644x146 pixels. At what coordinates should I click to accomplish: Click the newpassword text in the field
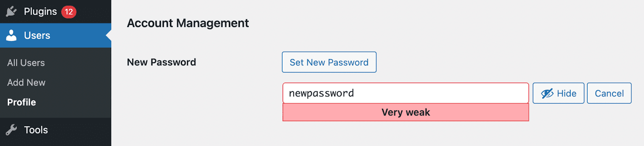321,94
